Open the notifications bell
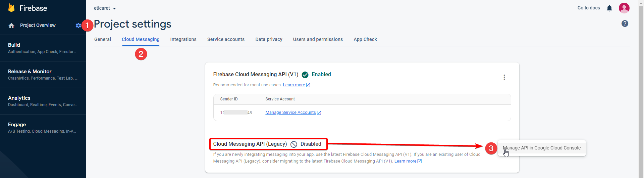The height and width of the screenshot is (178, 644). [609, 8]
